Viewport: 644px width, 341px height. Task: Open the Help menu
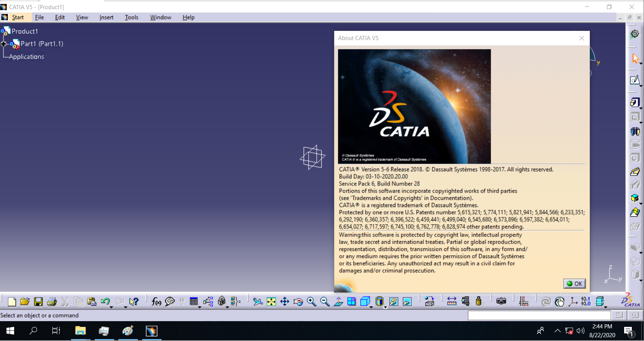189,18
